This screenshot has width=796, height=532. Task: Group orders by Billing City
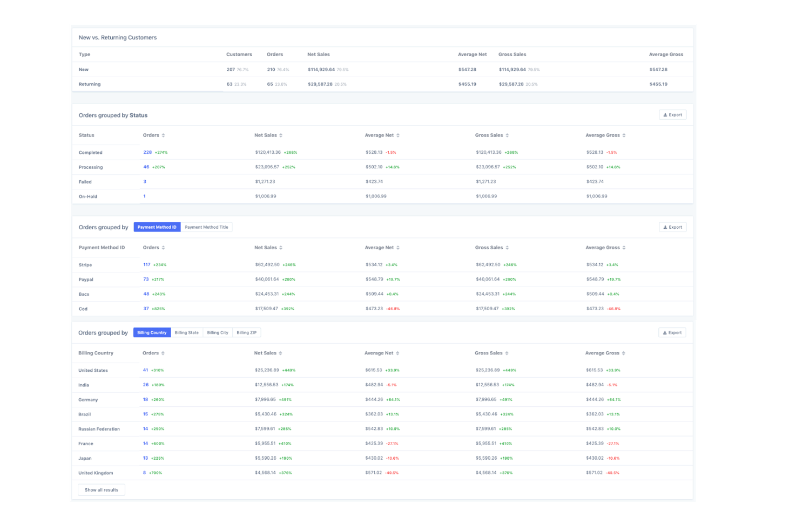[x=218, y=333]
